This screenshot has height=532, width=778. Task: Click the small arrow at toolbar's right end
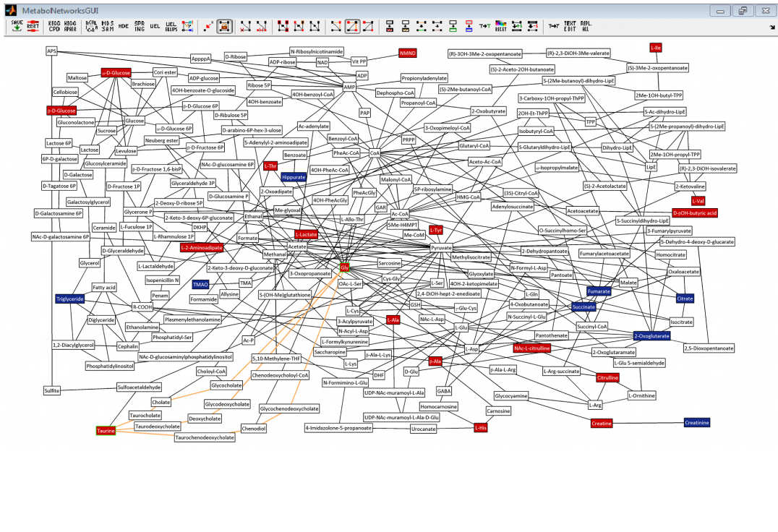tap(771, 27)
